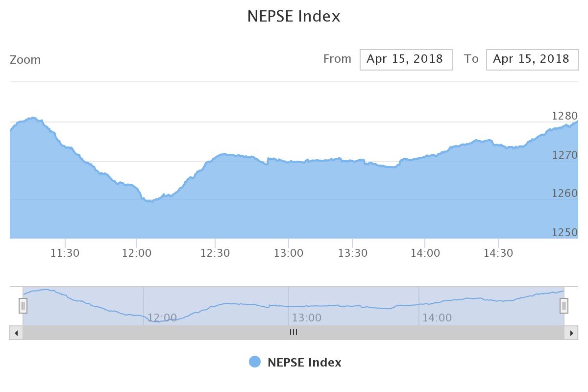Focus the From date input field
Image resolution: width=588 pixels, height=392 pixels.
point(406,59)
